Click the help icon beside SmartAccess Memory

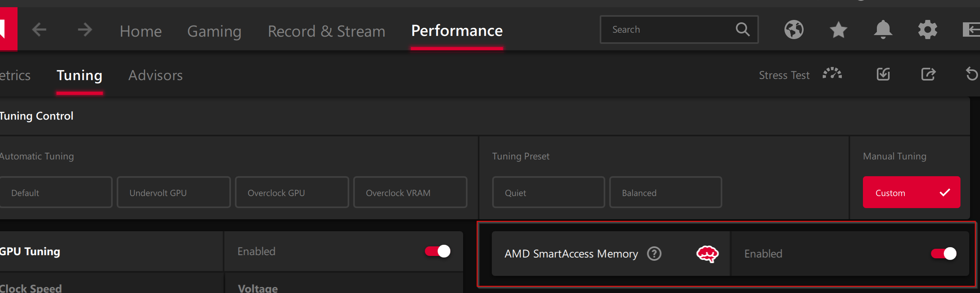[654, 254]
